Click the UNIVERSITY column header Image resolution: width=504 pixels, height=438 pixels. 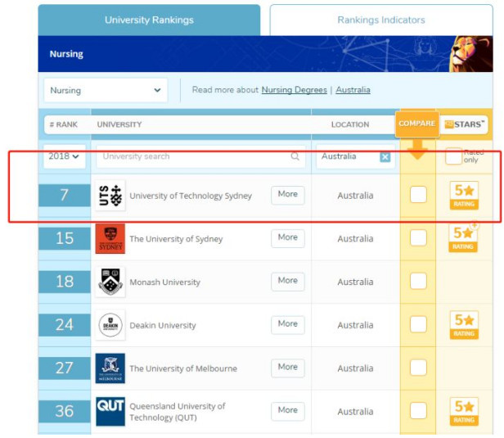(119, 124)
